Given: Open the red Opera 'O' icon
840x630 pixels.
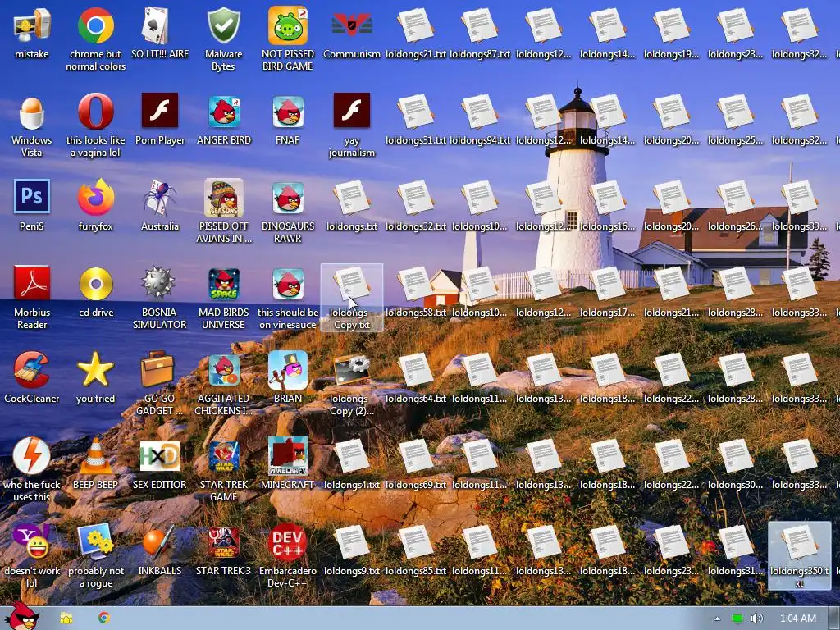Looking at the screenshot, I should [95, 111].
